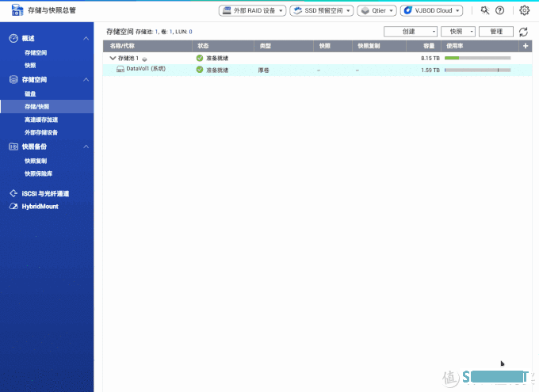Screen dimensions: 539x392
Task: Click the 存储池 1 green status check icon
Action: click(x=200, y=58)
